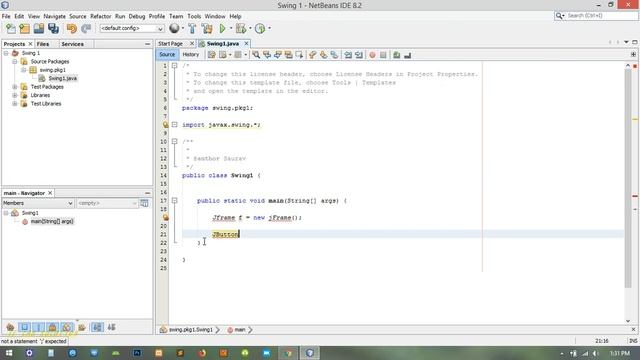This screenshot has width=640, height=360.
Task: Open the Refactor menu
Action: point(100,16)
